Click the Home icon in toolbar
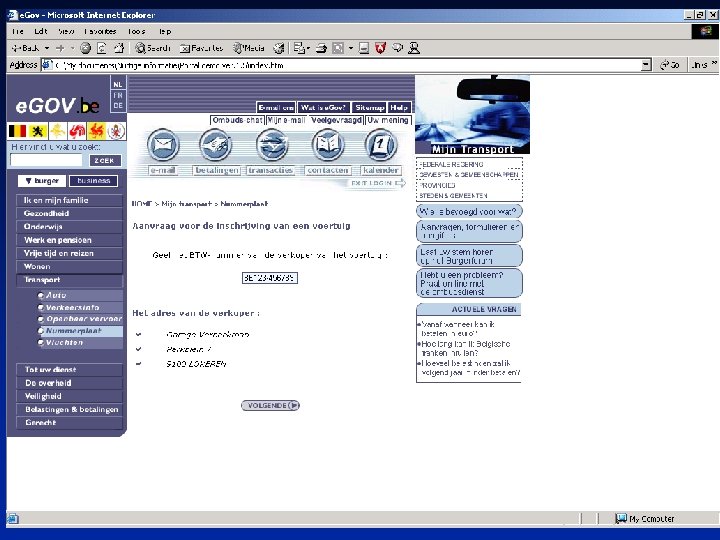Viewport: 720px width, 540px height. [119, 48]
